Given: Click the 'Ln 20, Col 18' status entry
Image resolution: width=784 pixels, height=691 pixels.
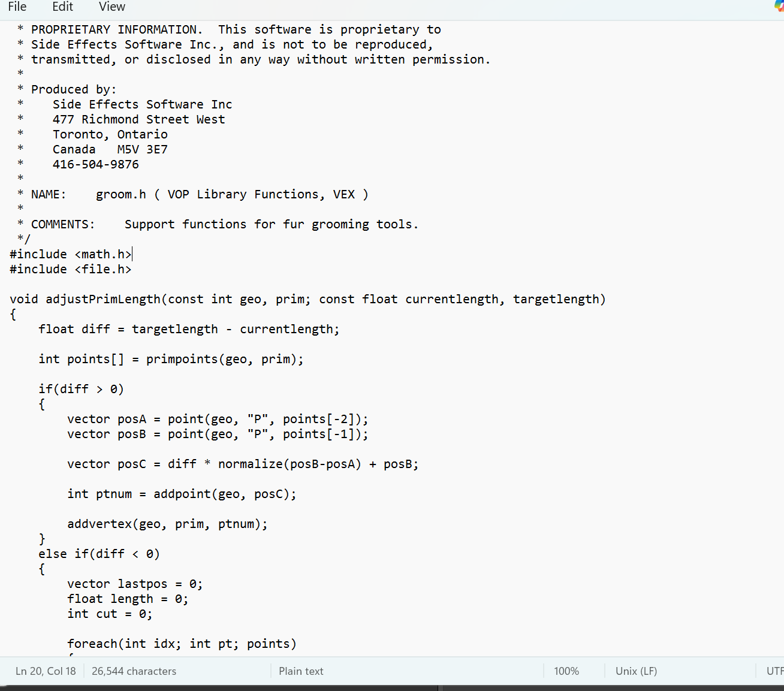Looking at the screenshot, I should tap(46, 671).
